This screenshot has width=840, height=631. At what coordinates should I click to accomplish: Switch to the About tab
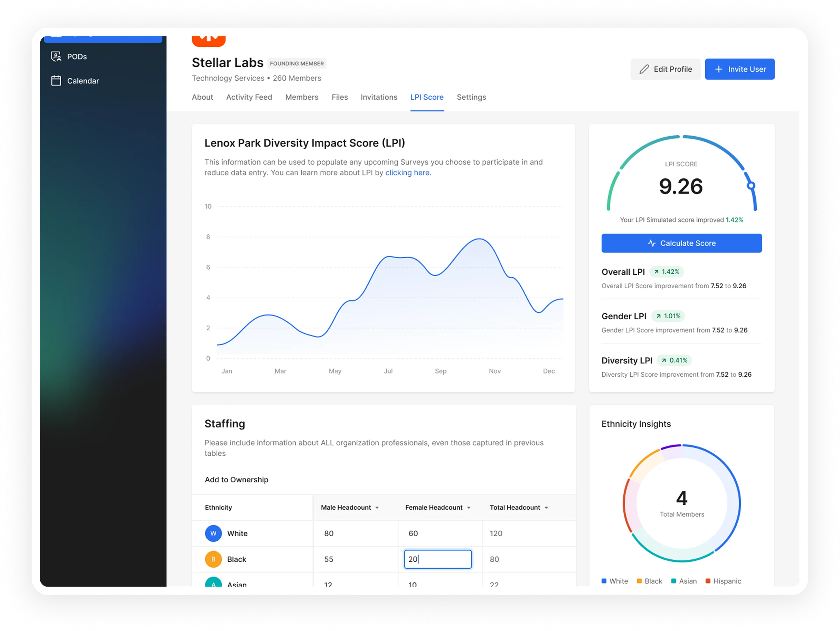point(202,97)
